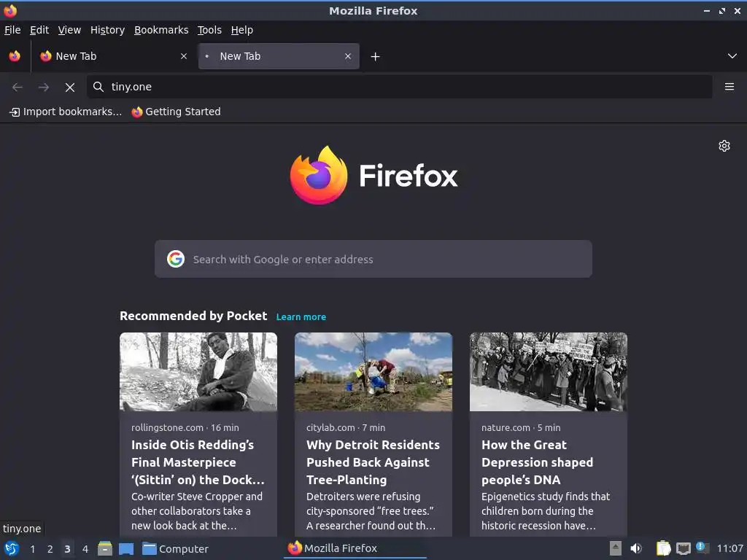
Task: Select the loading New Tab tab
Action: click(279, 56)
